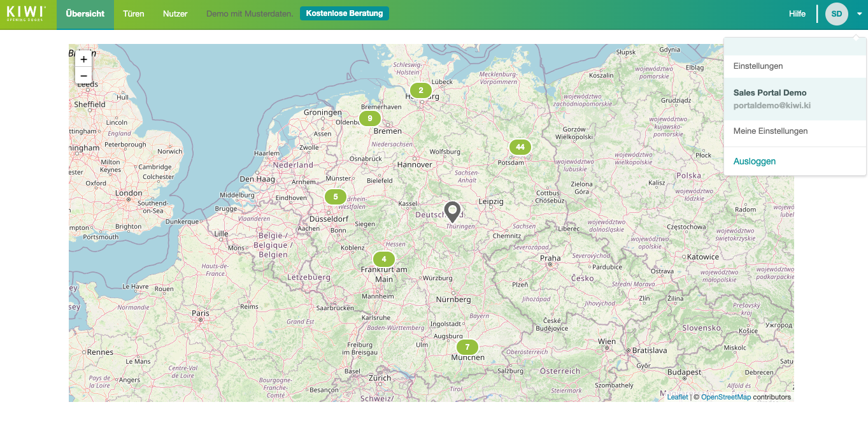Open the cluster marker showing 44

pyautogui.click(x=520, y=147)
